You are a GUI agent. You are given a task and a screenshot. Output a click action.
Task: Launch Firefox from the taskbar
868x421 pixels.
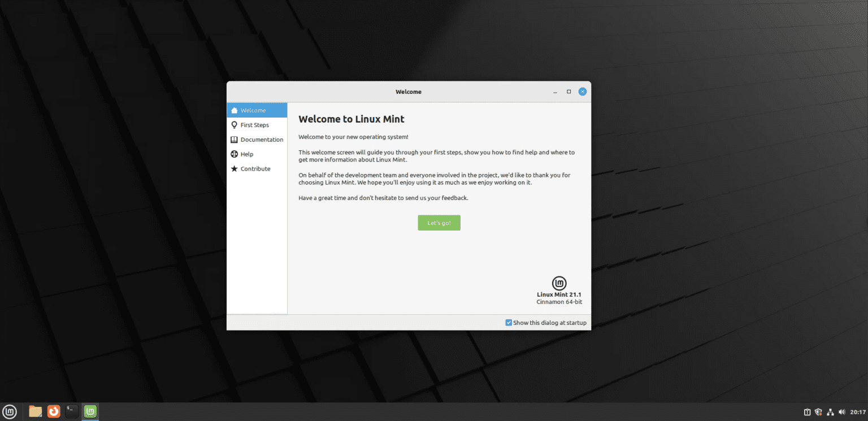tap(53, 411)
